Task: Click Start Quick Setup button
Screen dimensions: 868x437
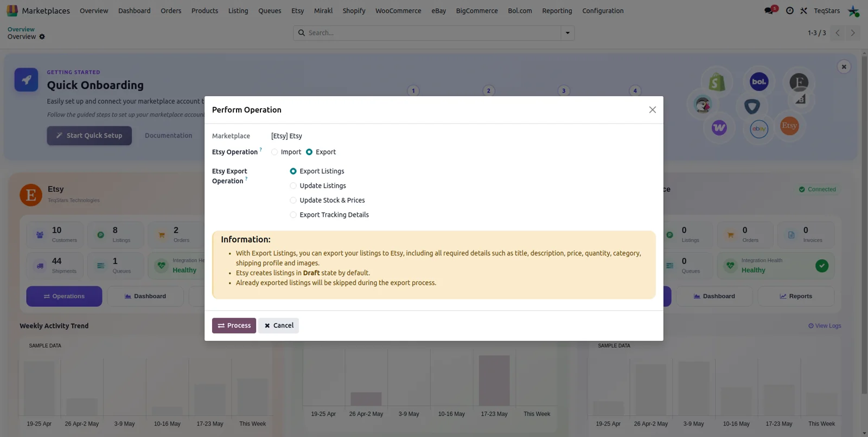Action: point(89,136)
